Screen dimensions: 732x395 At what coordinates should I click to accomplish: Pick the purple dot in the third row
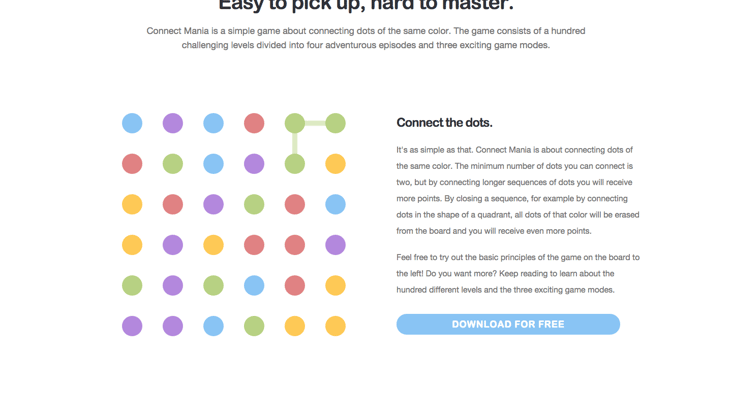[x=213, y=205]
